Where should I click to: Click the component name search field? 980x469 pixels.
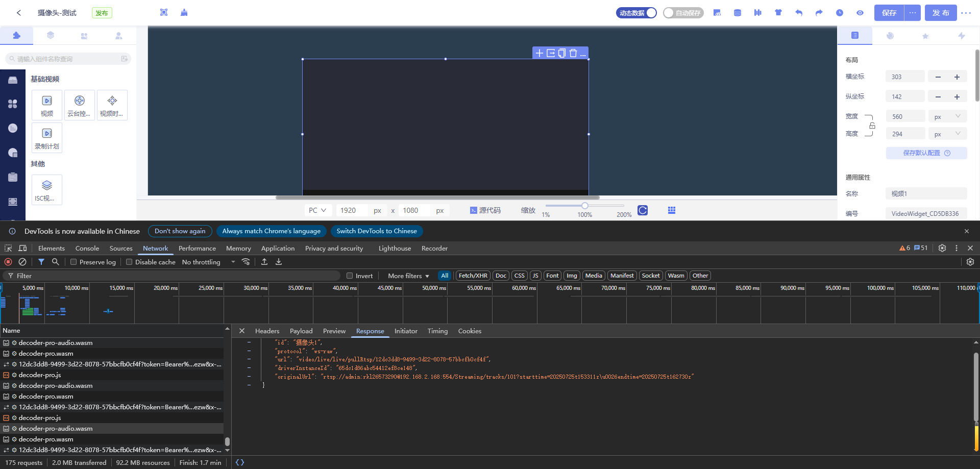pyautogui.click(x=68, y=59)
